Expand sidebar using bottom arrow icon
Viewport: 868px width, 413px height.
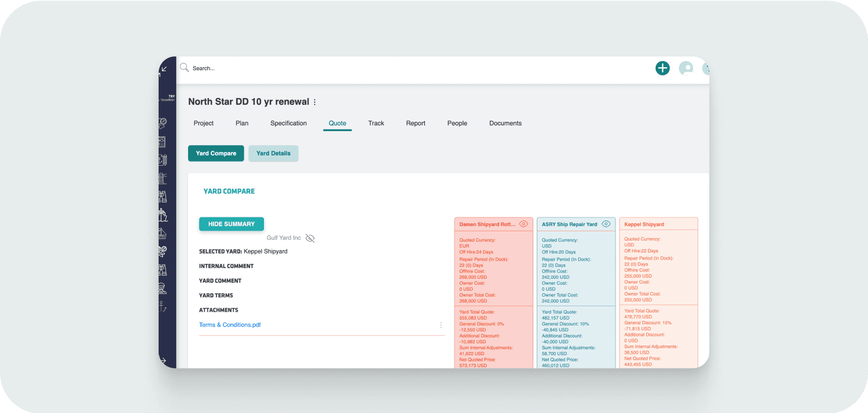[x=163, y=360]
